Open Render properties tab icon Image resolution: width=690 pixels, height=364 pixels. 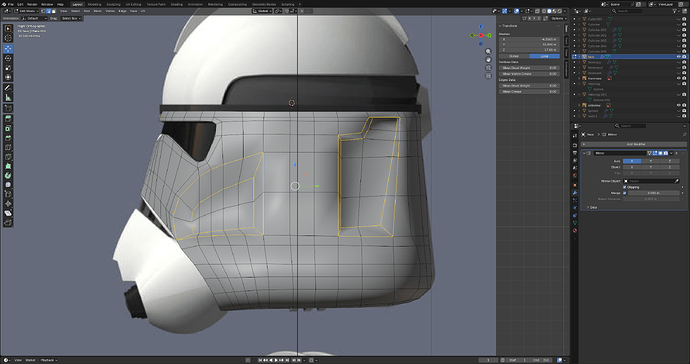coord(575,145)
